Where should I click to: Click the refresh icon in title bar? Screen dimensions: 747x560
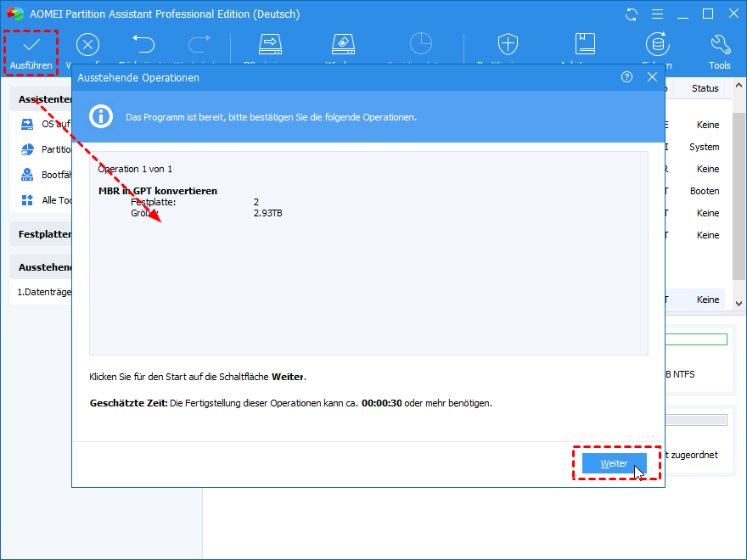632,14
